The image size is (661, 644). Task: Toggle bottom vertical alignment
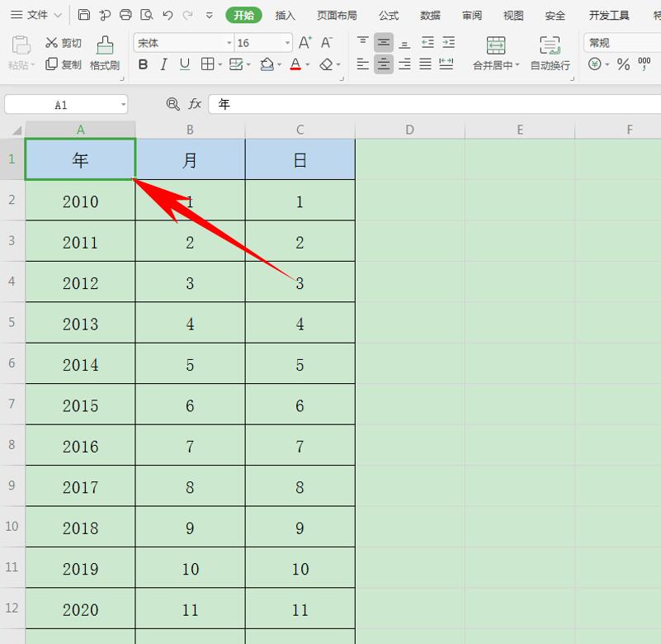pos(404,43)
